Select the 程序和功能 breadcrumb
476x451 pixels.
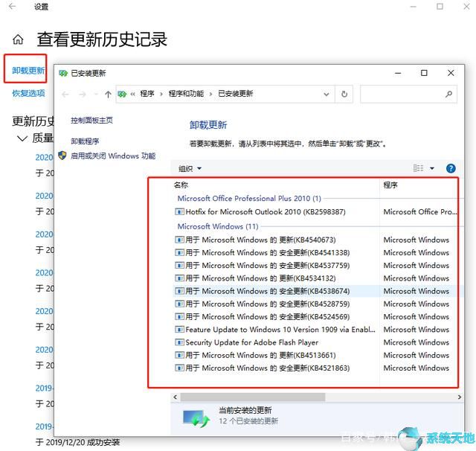coord(186,94)
